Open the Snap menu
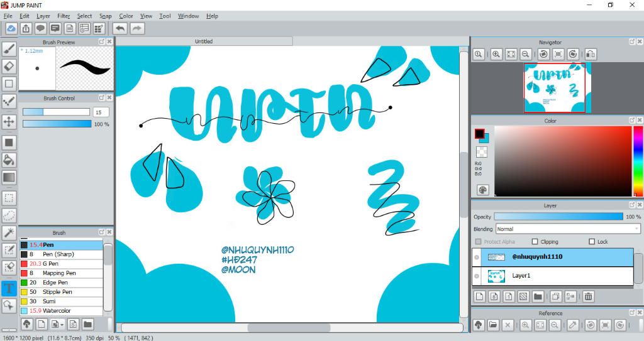This screenshot has height=341, width=644. pos(106,16)
